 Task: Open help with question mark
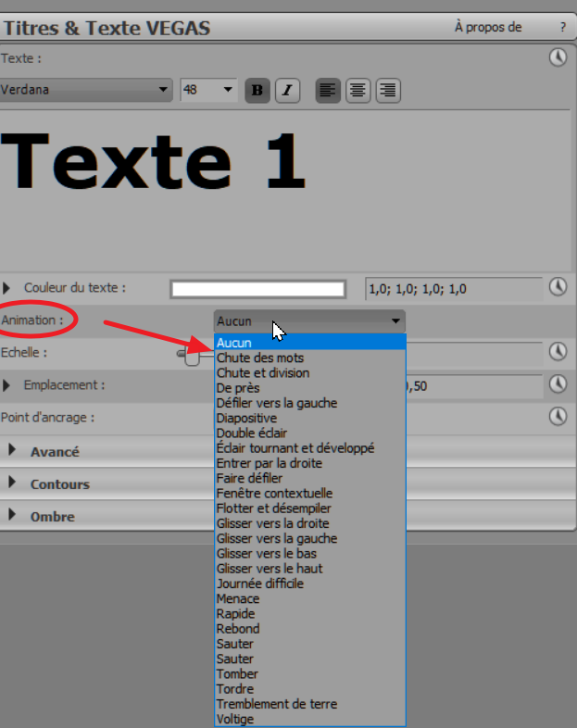[x=563, y=28]
